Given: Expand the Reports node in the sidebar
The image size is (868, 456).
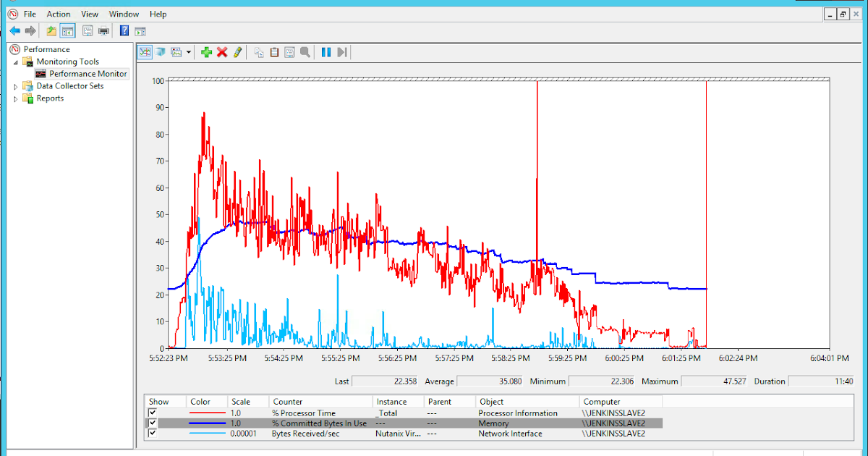Looking at the screenshot, I should 15,98.
